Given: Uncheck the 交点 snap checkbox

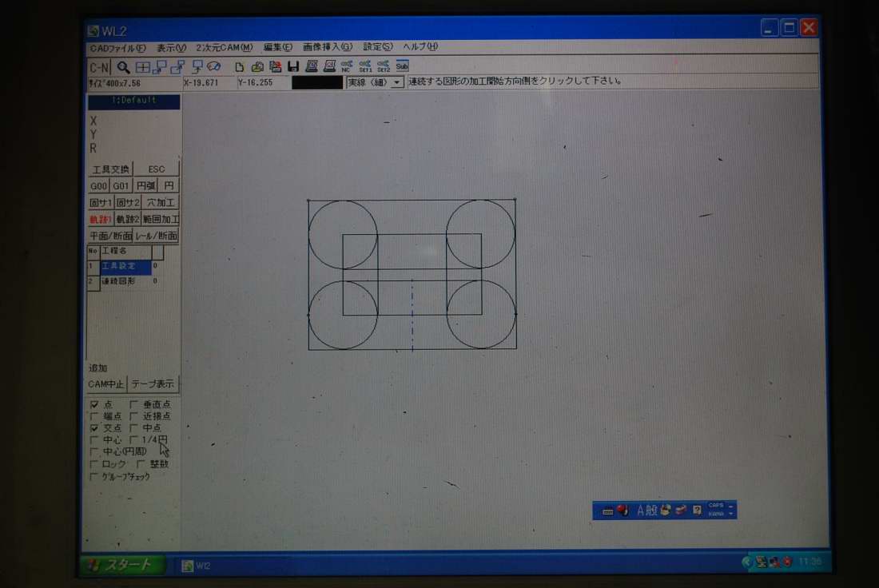Looking at the screenshot, I should pos(95,428).
